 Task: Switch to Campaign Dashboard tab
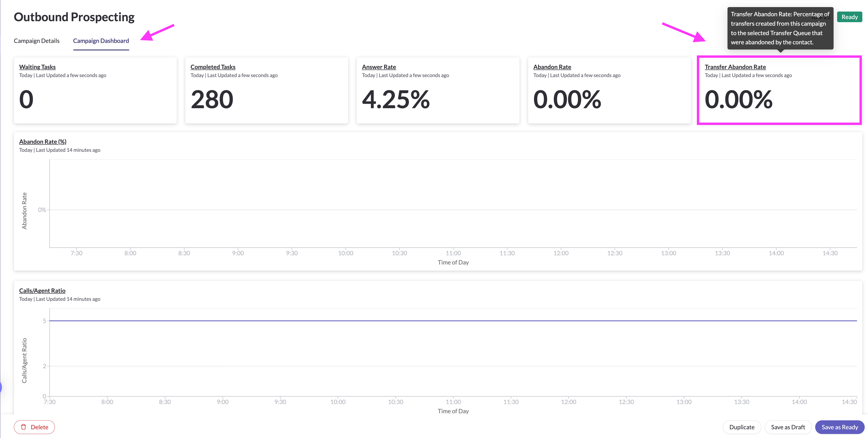101,41
